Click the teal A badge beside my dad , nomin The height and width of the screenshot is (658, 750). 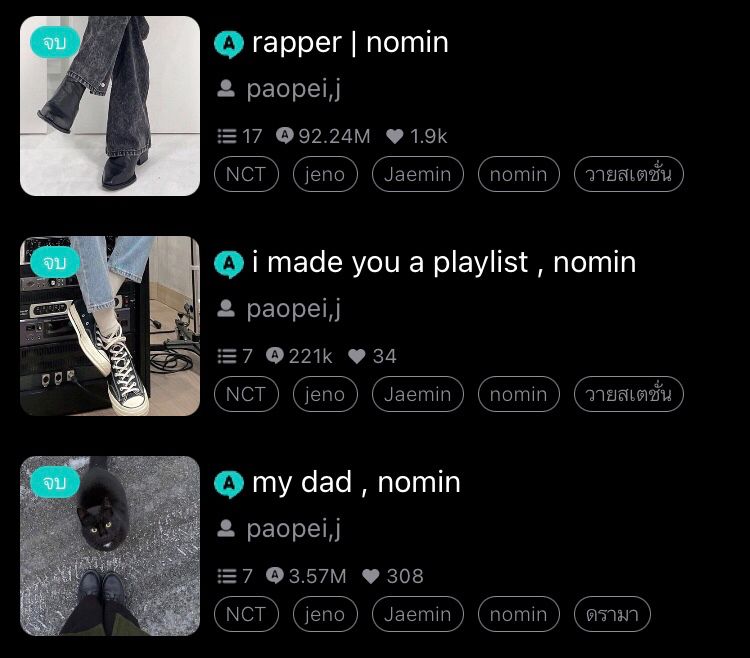click(229, 484)
